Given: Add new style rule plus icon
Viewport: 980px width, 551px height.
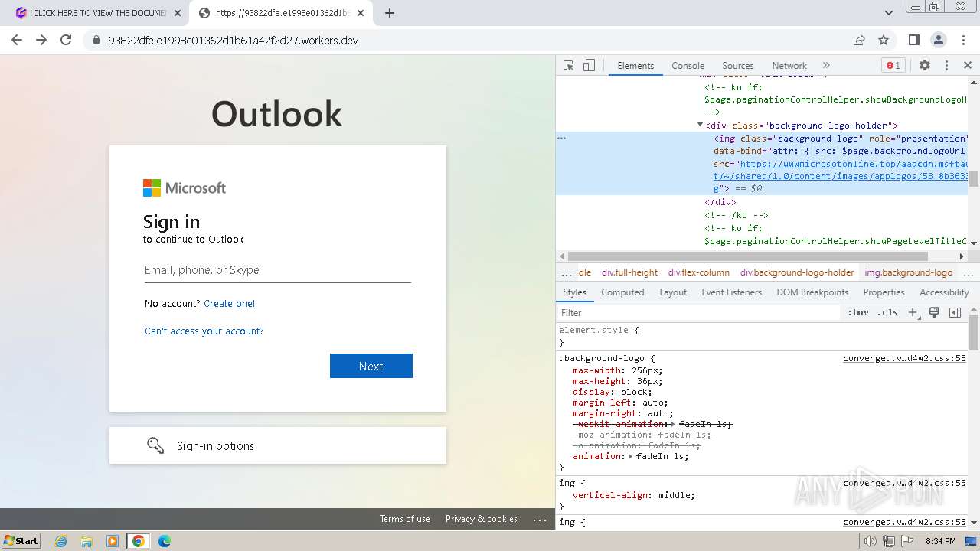Looking at the screenshot, I should point(913,312).
